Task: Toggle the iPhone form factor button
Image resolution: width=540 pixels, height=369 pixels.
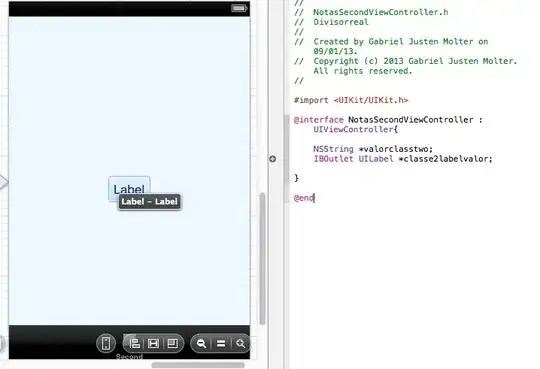Action: click(106, 343)
